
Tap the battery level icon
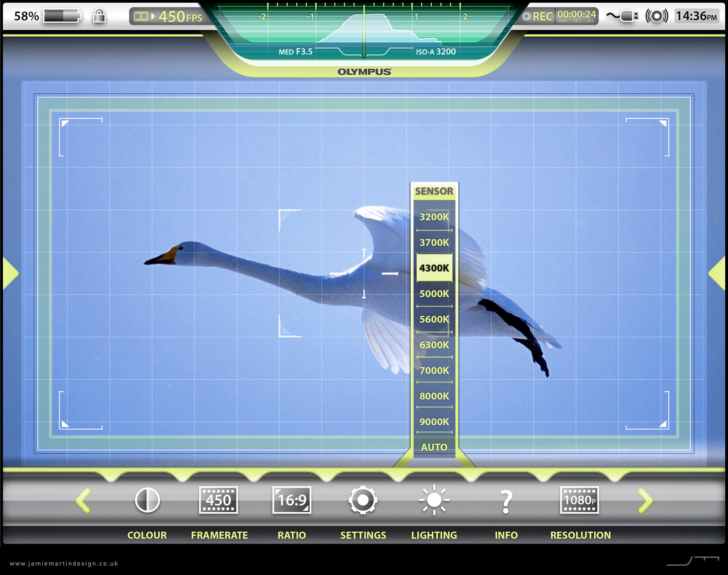(62, 16)
